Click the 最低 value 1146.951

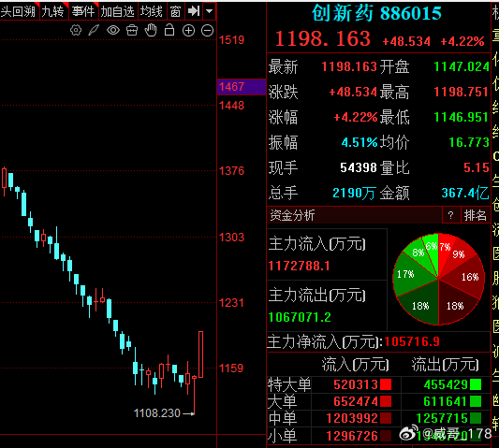pyautogui.click(x=462, y=117)
